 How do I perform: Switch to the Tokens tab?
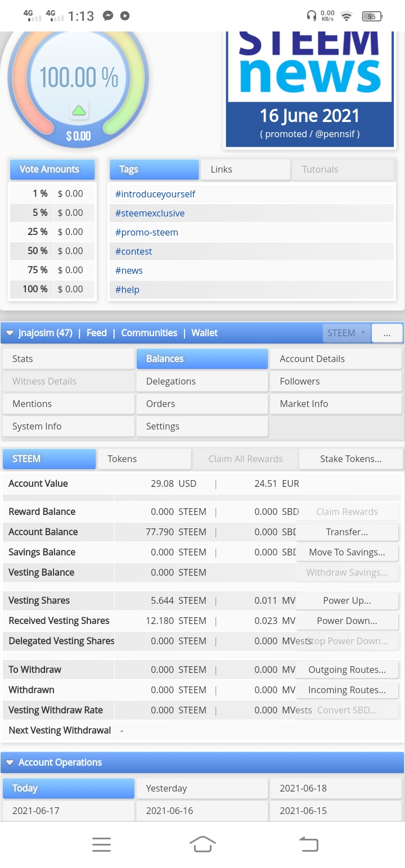click(x=144, y=459)
